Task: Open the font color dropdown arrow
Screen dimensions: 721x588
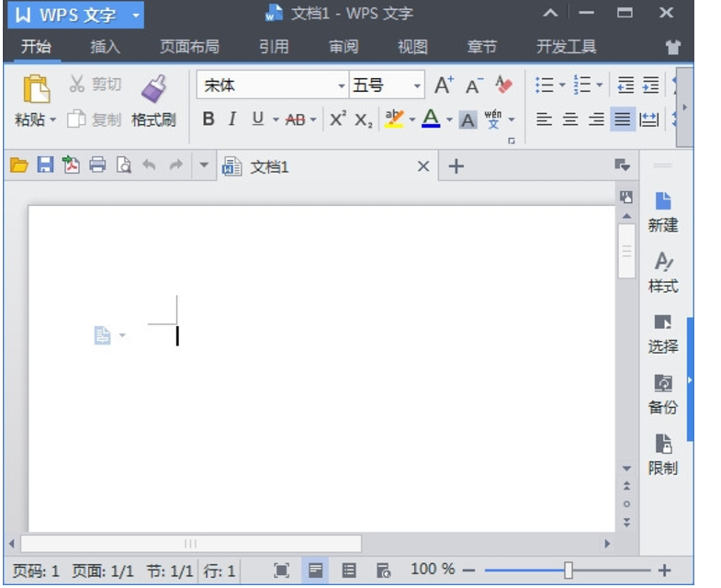Action: pos(449,119)
